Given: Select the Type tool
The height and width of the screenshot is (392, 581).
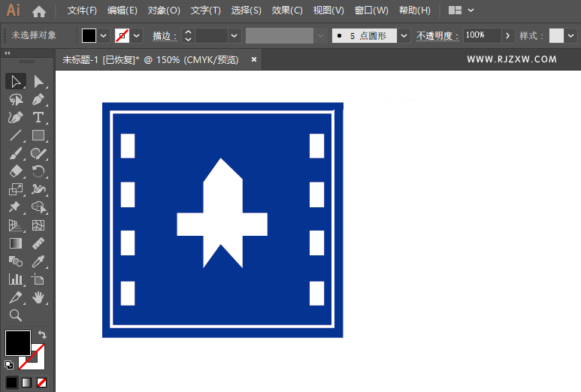Looking at the screenshot, I should (38, 117).
